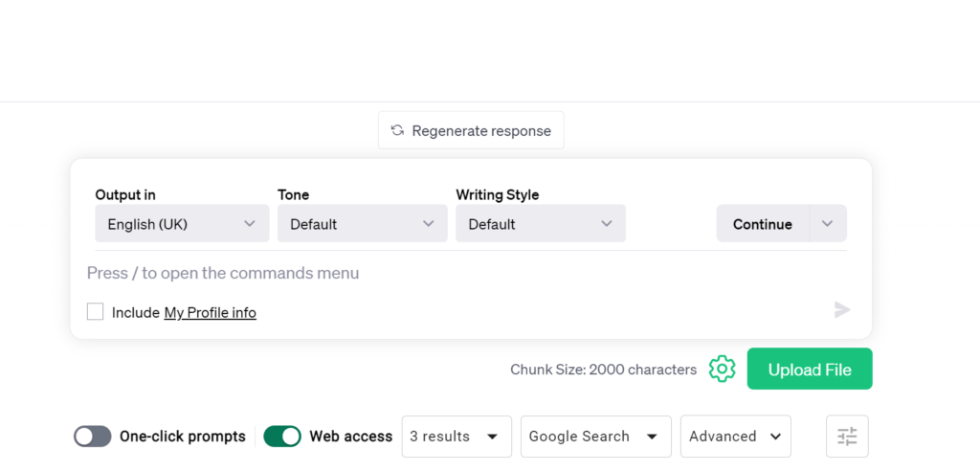The image size is (980, 472).
Task: Open the Google Search engine dropdown
Action: pyautogui.click(x=595, y=437)
